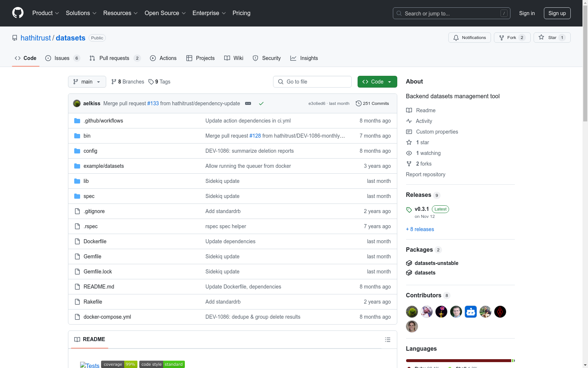The image size is (588, 368).
Task: Open the commit details ellipsis icon
Action: (x=248, y=103)
